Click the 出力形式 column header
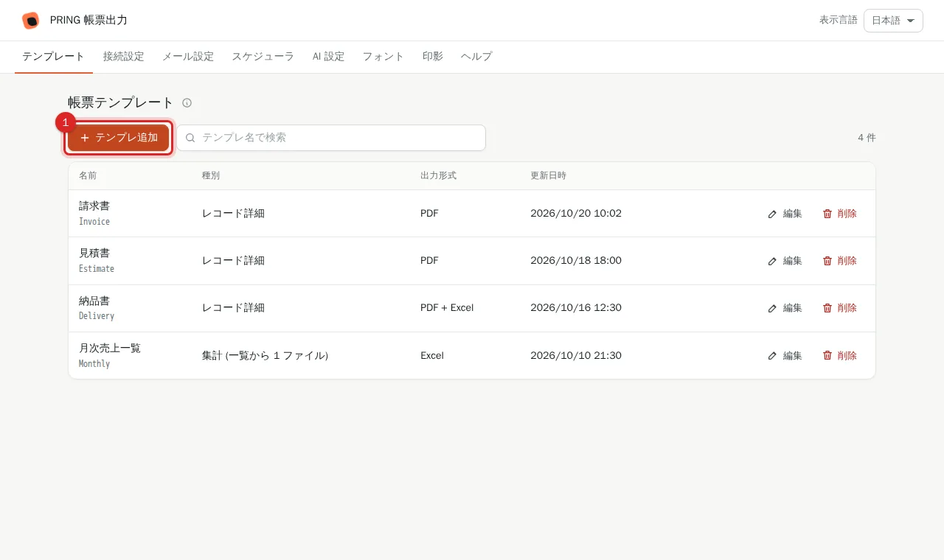This screenshot has height=560, width=944. [439, 175]
